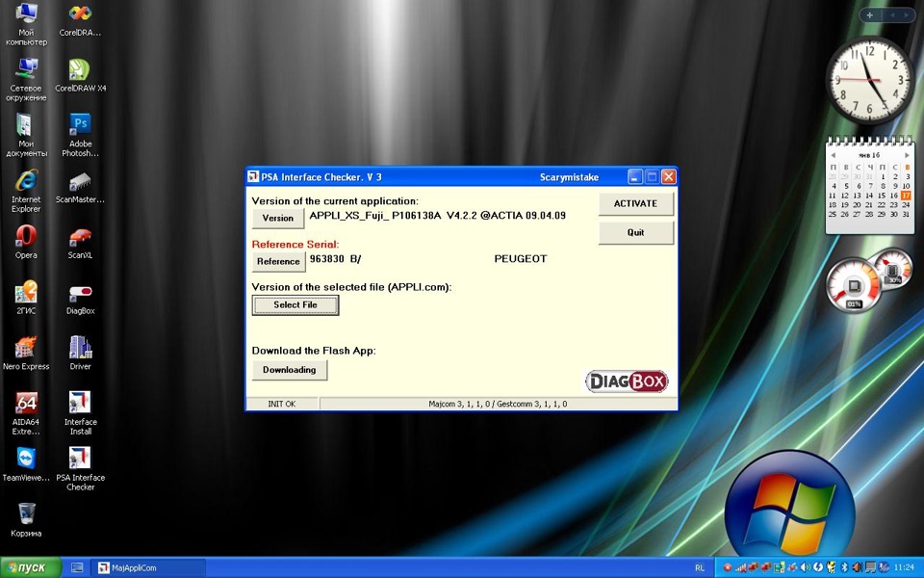Screen dimensions: 924x578
Task: Launch the DiagBox desktop shortcut
Action: tap(80, 299)
